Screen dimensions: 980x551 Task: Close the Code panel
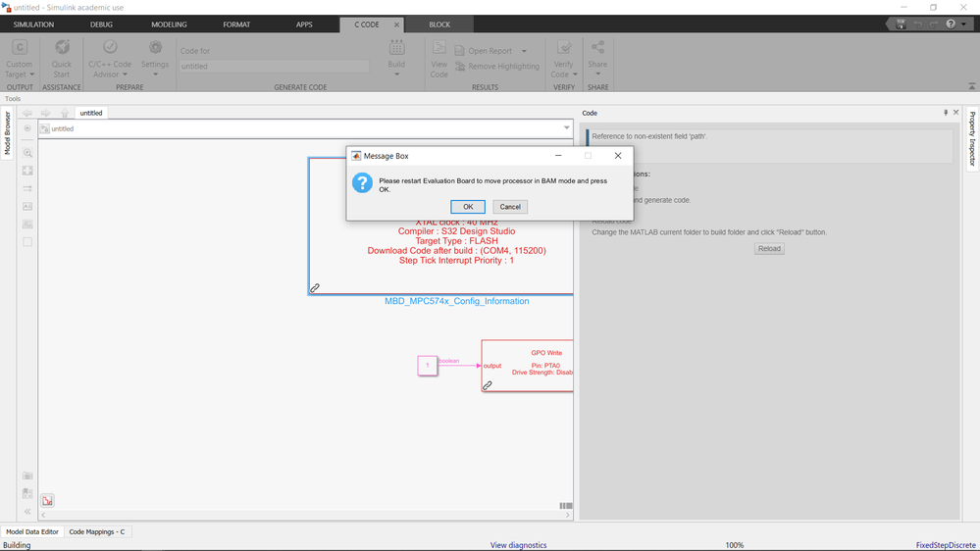pyautogui.click(x=955, y=113)
